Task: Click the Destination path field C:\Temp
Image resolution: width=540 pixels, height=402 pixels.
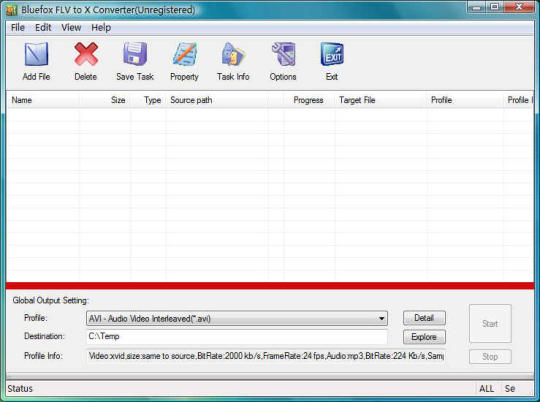Action: (x=237, y=337)
